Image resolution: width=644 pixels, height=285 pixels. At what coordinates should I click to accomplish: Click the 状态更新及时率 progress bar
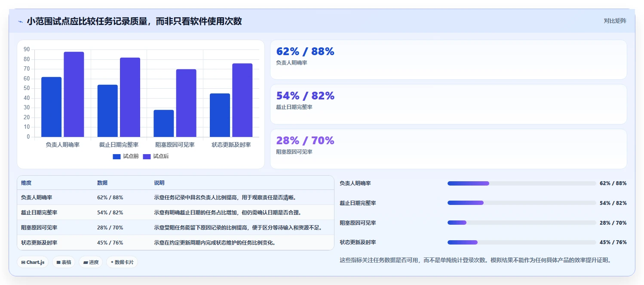[x=522, y=242]
